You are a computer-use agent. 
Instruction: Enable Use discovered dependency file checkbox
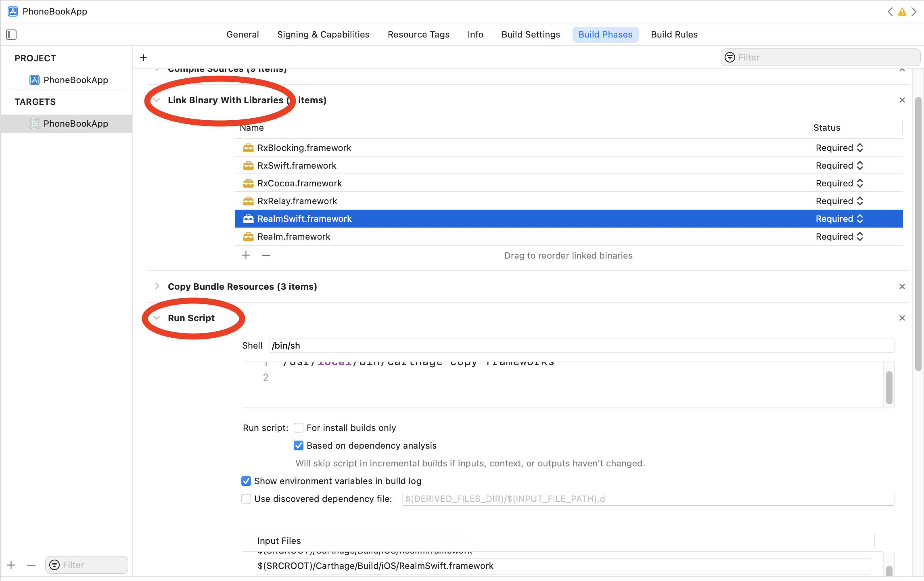[246, 499]
